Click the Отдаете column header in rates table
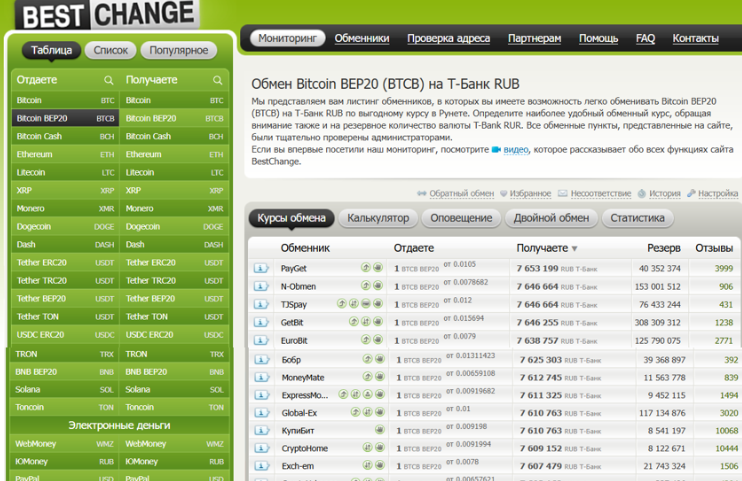 [x=414, y=248]
